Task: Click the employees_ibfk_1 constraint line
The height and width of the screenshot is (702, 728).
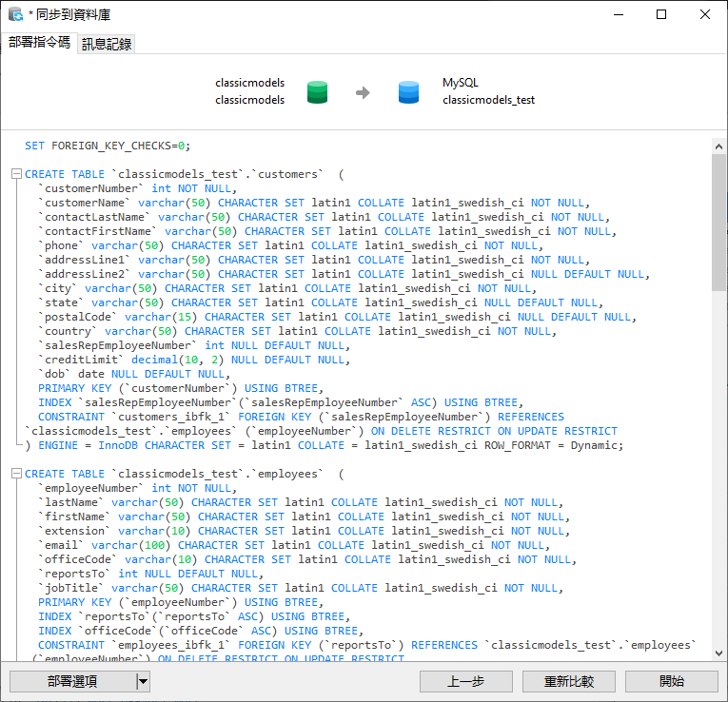Action: pos(367,645)
